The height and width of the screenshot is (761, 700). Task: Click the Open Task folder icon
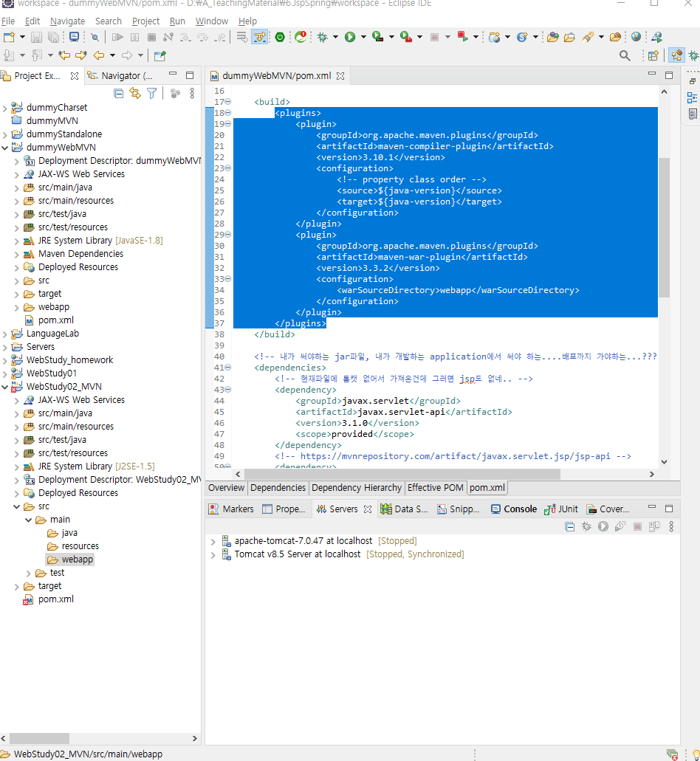pyautogui.click(x=569, y=37)
